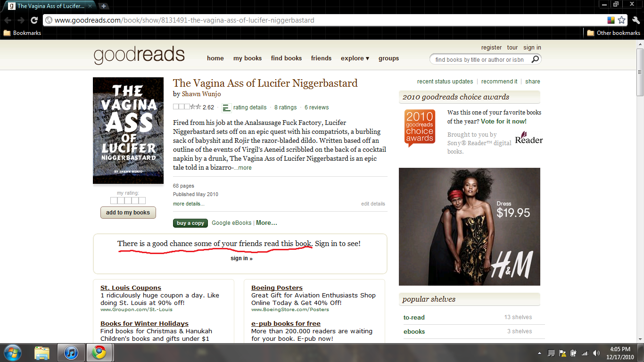Image resolution: width=644 pixels, height=362 pixels.
Task: Open the rating details link
Action: pos(250,107)
